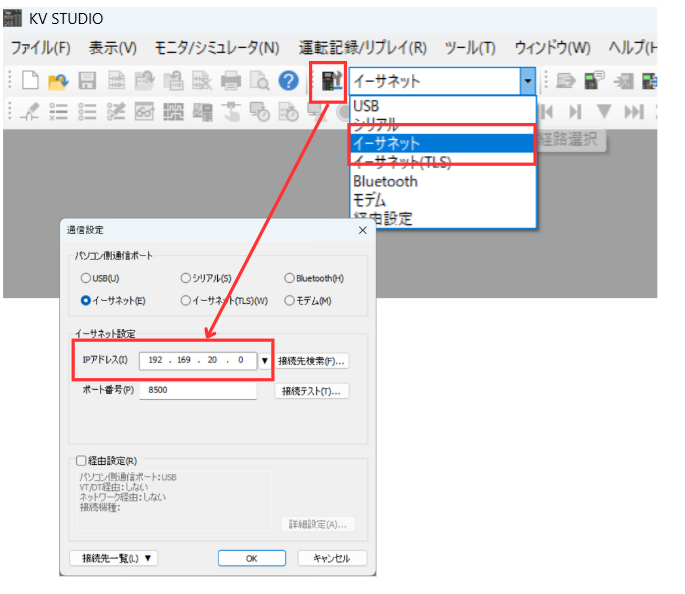This screenshot has height=594, width=685.
Task: Open the IP address history dropdown arrow
Action: [264, 361]
